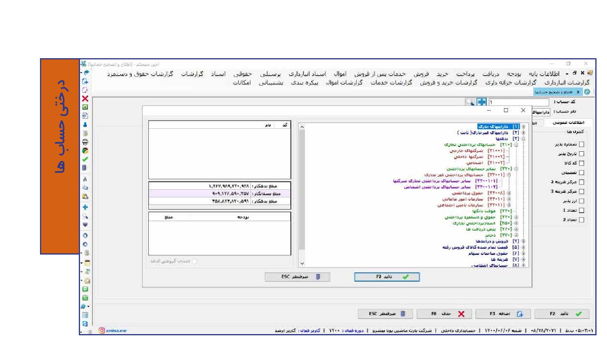Click the printer icon in left toolbar
607x364 pixels.
point(85,142)
